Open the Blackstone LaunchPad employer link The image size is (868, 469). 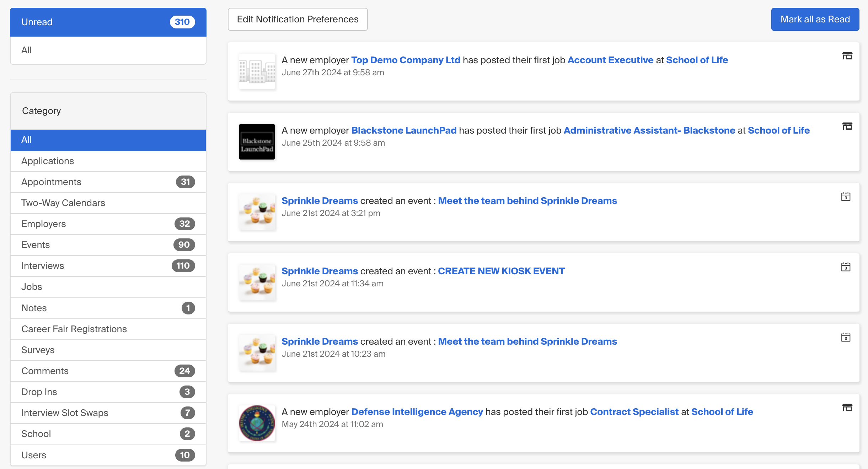404,130
